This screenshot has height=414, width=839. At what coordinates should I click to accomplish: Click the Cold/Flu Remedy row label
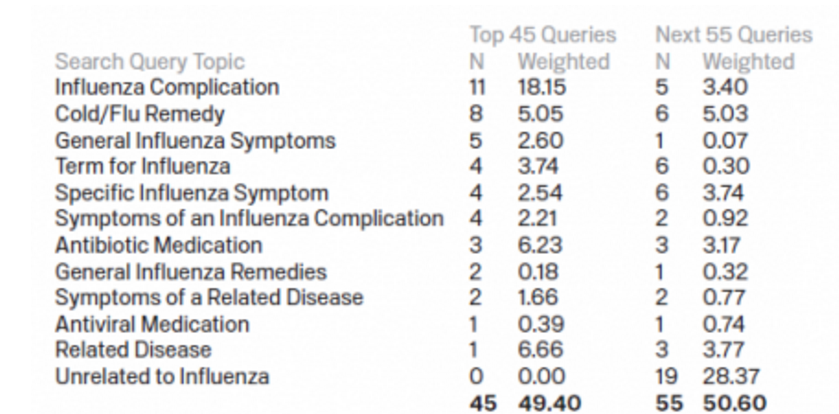click(x=140, y=114)
